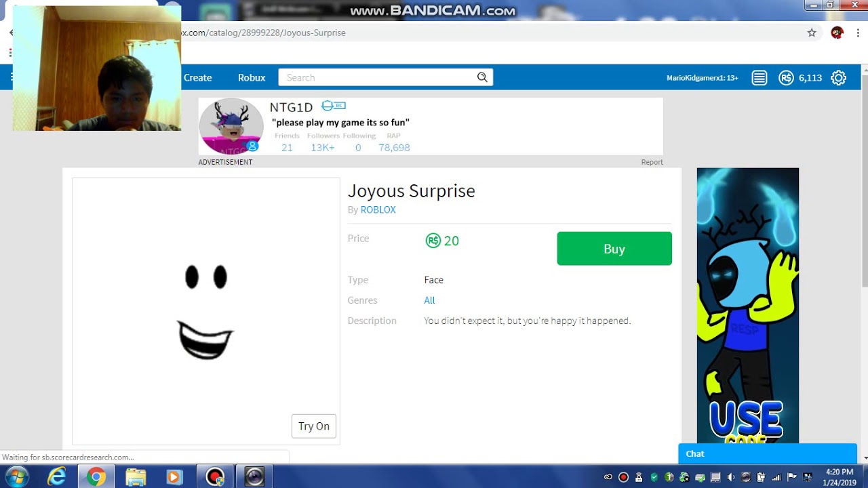Click the browser address bar URL
Screen dimensions: 868x488
coord(262,33)
